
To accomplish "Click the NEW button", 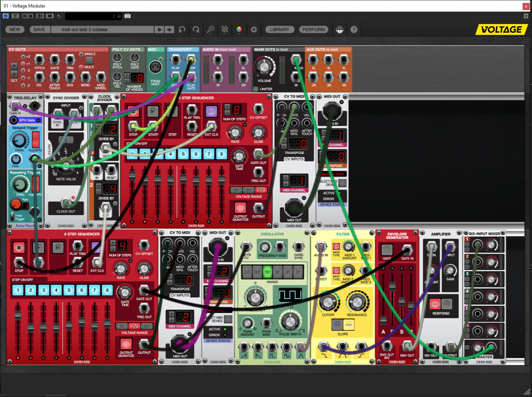I will [x=15, y=29].
